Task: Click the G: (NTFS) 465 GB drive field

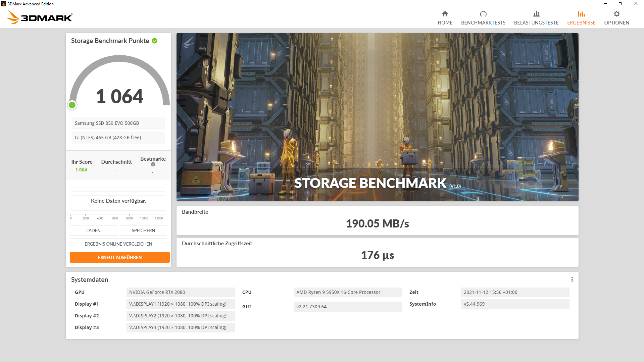Action: tap(118, 138)
